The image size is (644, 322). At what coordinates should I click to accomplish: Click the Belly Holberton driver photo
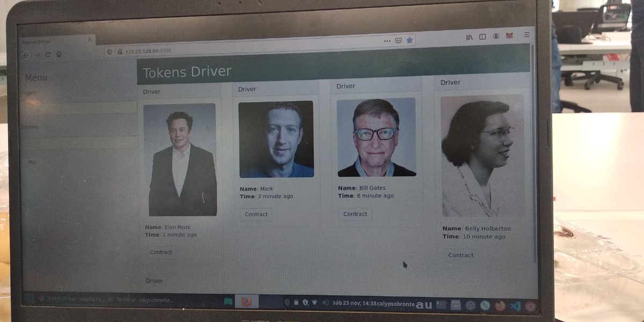pyautogui.click(x=482, y=156)
